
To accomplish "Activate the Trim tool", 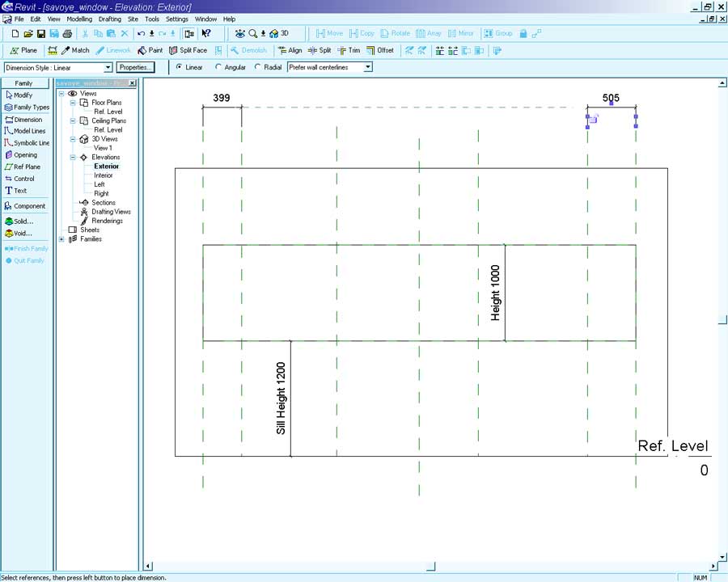I will [349, 51].
